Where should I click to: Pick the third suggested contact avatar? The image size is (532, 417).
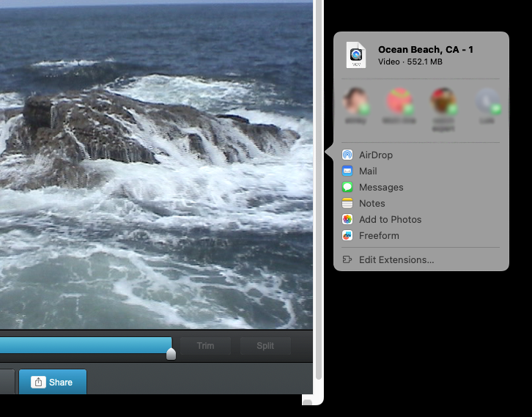(443, 100)
